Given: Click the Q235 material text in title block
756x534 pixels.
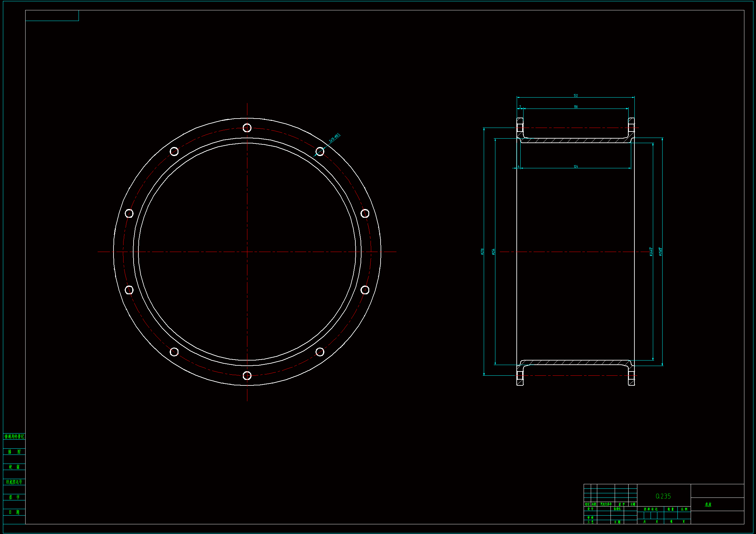Looking at the screenshot, I should pos(663,496).
